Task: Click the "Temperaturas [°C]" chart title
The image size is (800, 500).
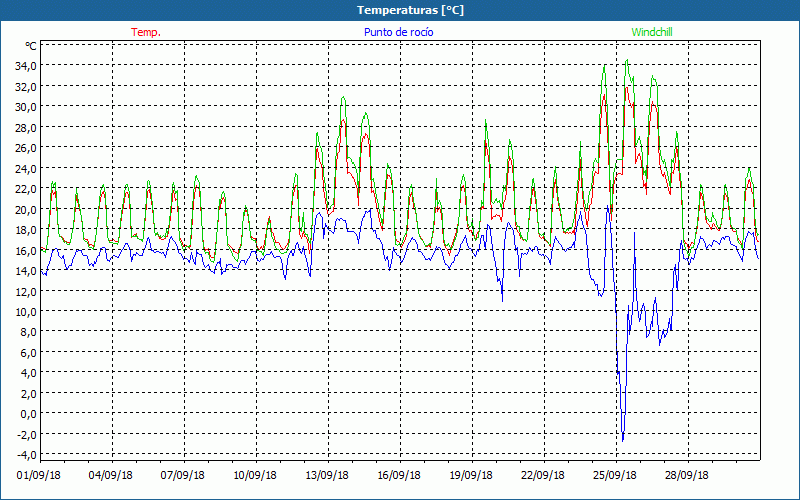Action: coord(410,10)
